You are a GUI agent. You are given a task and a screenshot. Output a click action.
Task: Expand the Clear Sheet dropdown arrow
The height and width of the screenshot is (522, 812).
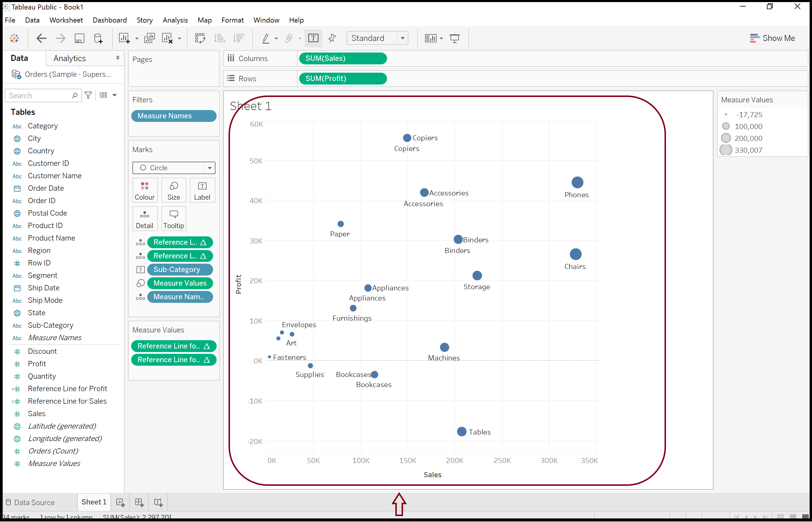[180, 39]
